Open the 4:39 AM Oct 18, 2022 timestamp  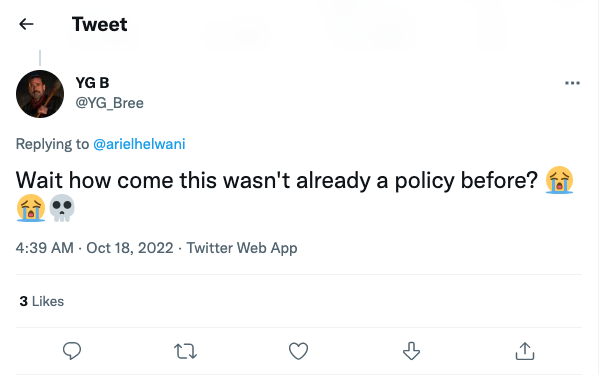point(94,248)
